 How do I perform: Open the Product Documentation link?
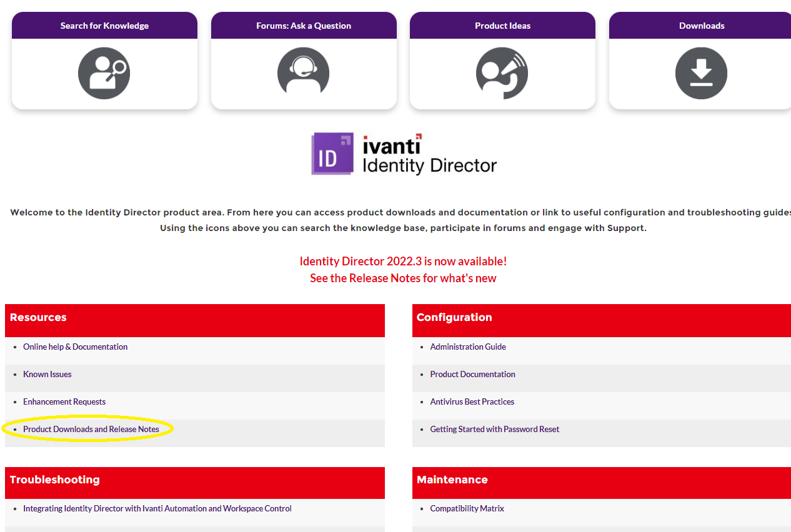tap(472, 374)
